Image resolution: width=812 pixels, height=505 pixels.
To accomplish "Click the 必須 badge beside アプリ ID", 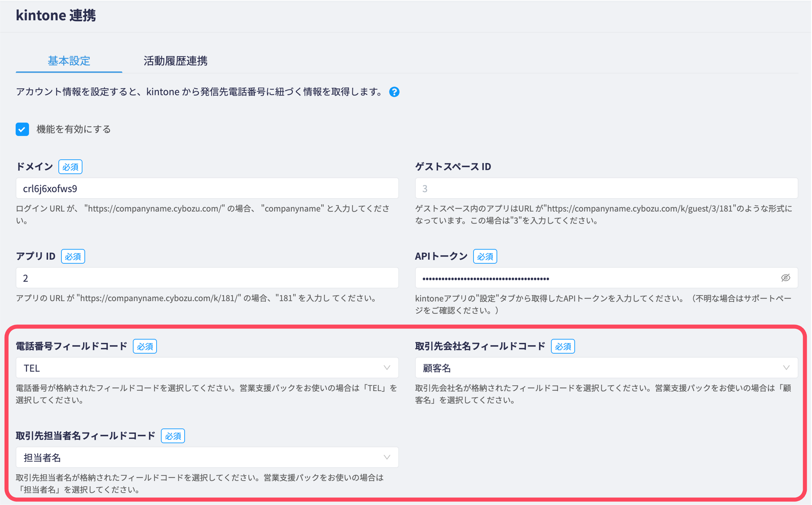I will click(73, 256).
